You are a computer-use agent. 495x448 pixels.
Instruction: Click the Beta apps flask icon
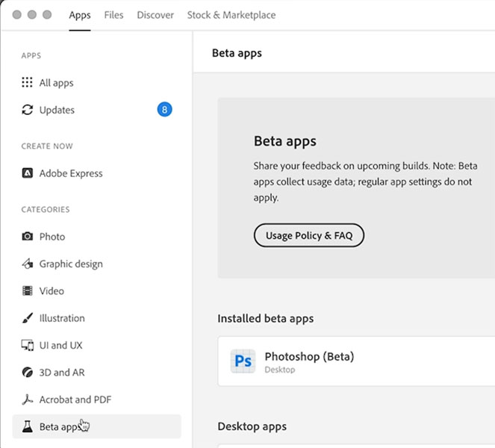[x=27, y=426]
